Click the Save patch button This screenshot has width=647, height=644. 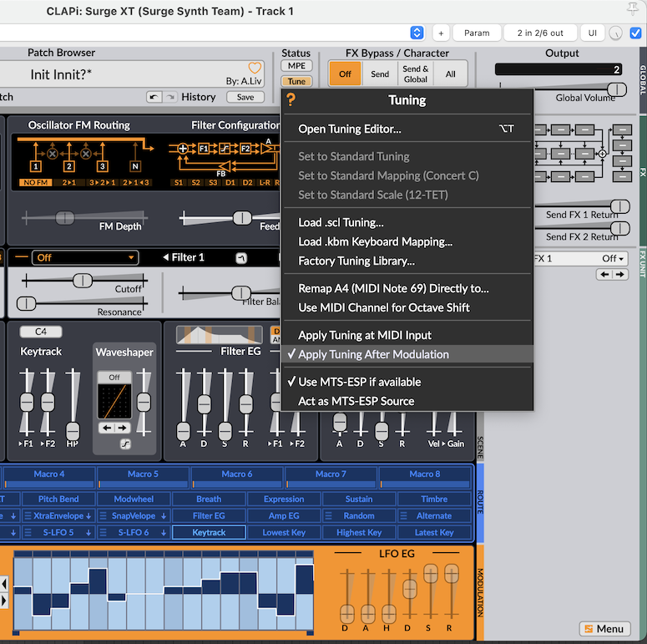point(245,97)
